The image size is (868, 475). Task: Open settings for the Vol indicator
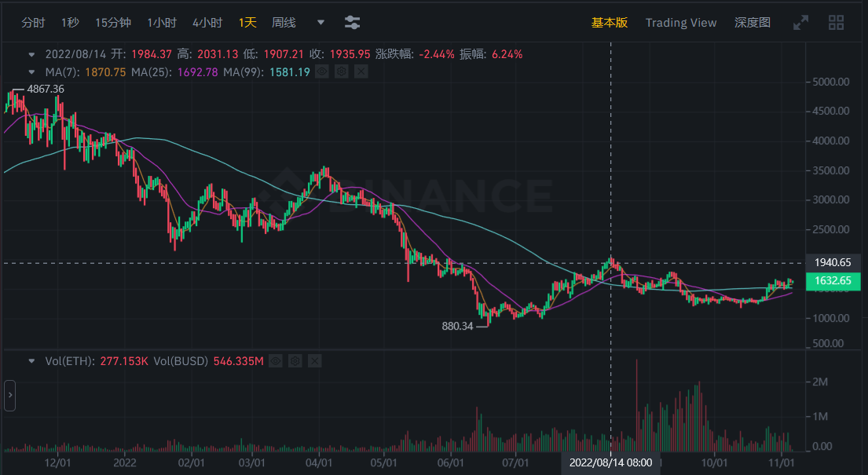pyautogui.click(x=295, y=360)
